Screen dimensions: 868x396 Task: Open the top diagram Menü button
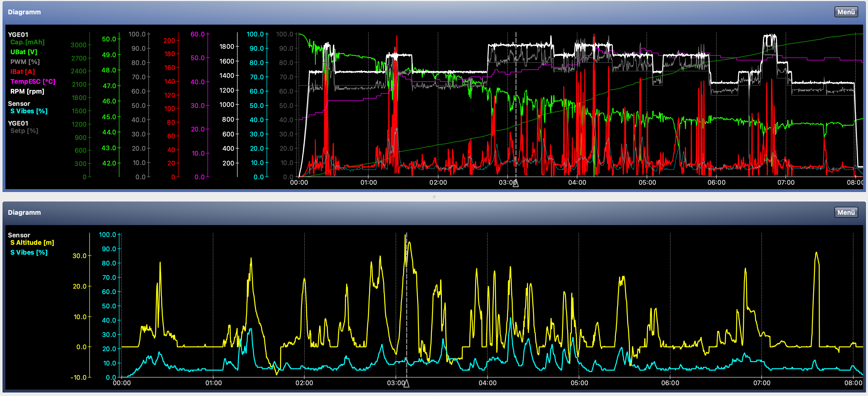tap(846, 12)
